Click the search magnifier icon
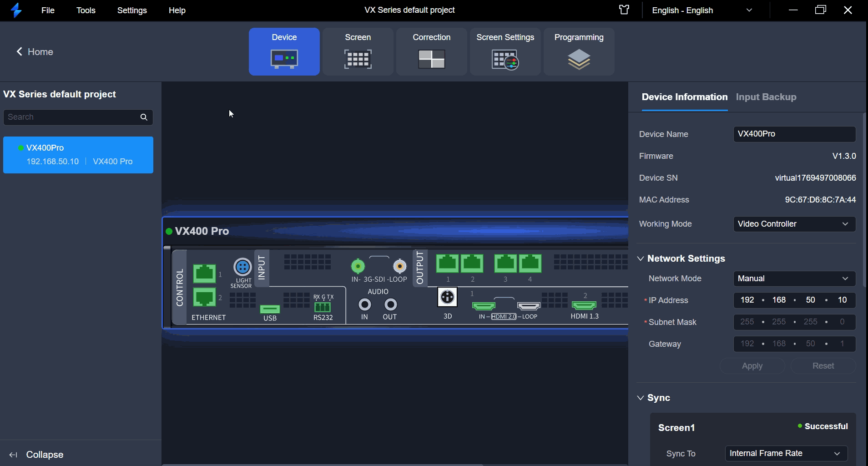 click(144, 117)
